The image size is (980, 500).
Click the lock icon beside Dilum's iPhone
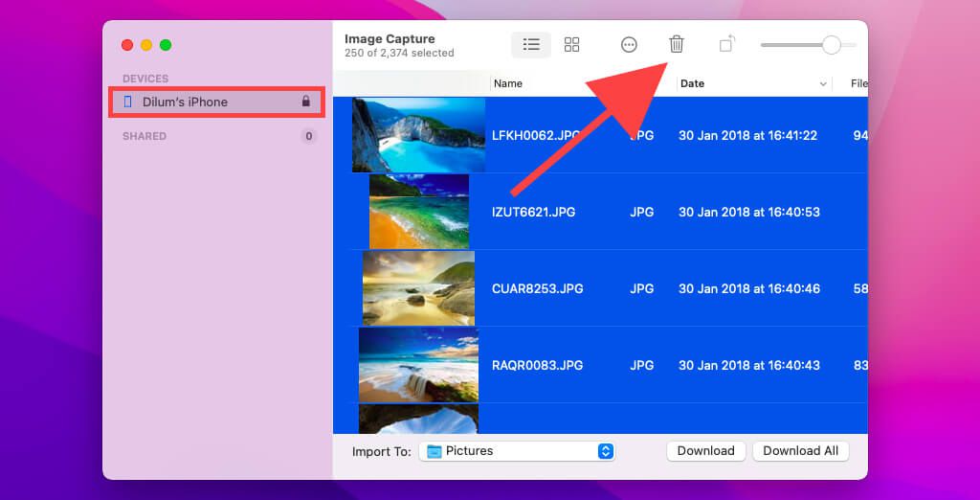(x=305, y=102)
